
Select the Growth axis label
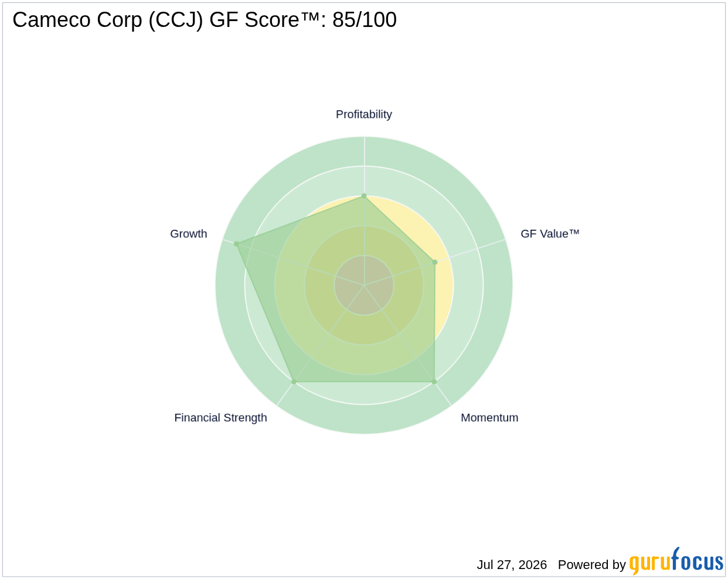click(x=189, y=234)
